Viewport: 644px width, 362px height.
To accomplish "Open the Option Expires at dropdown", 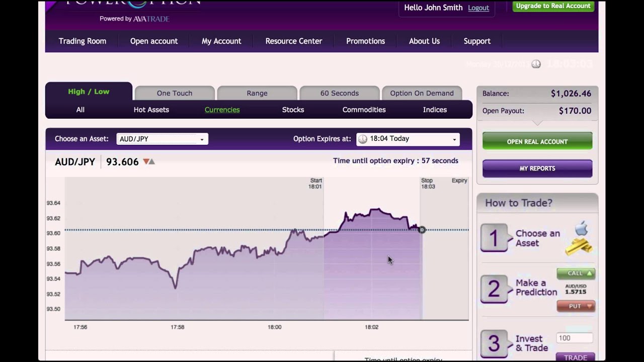I will [408, 139].
